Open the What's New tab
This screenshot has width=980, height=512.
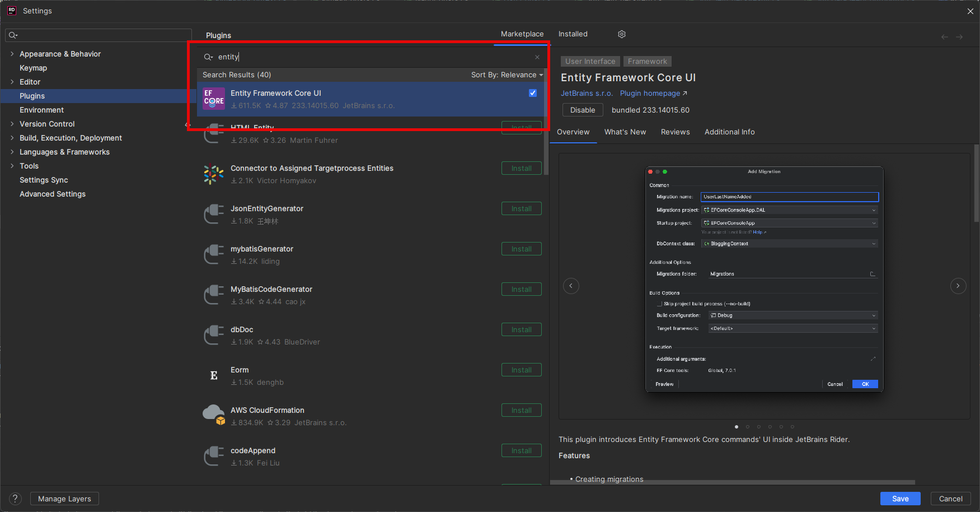coord(625,132)
